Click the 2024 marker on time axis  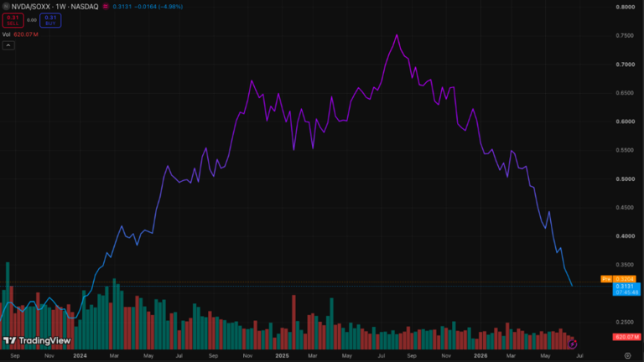(x=80, y=356)
